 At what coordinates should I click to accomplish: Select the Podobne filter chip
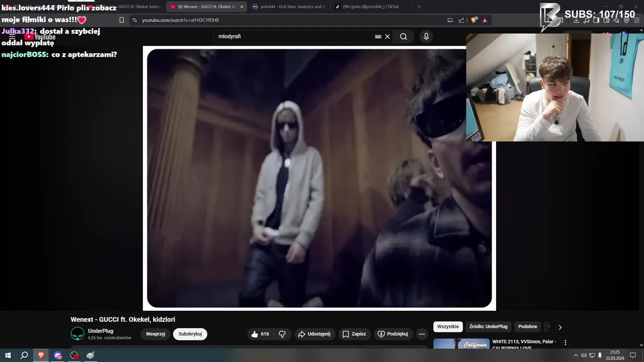pos(528,327)
